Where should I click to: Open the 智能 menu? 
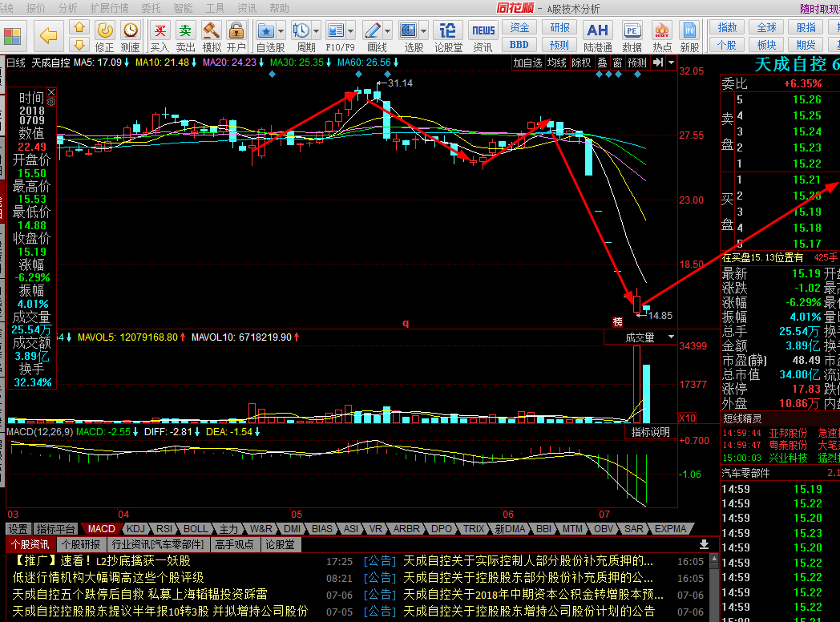[x=184, y=8]
